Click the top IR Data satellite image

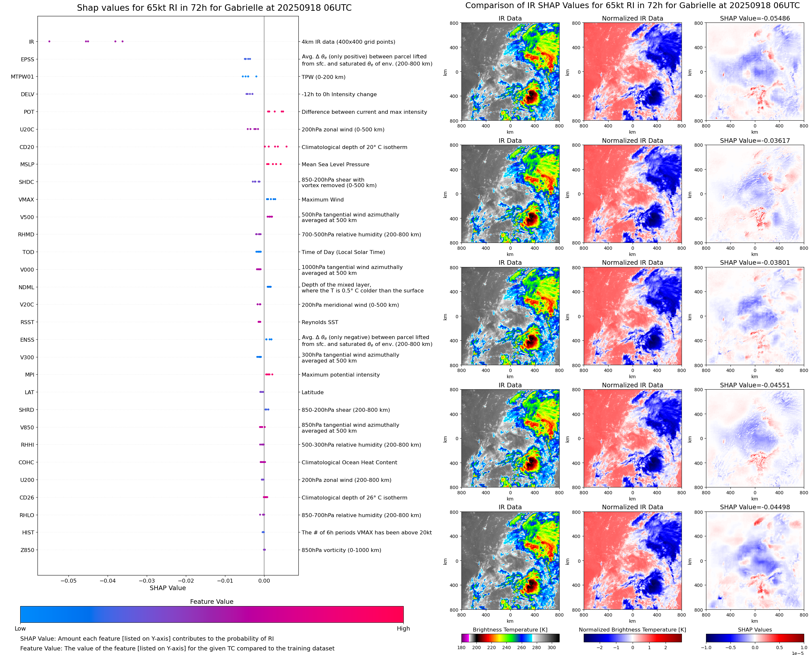click(x=510, y=72)
